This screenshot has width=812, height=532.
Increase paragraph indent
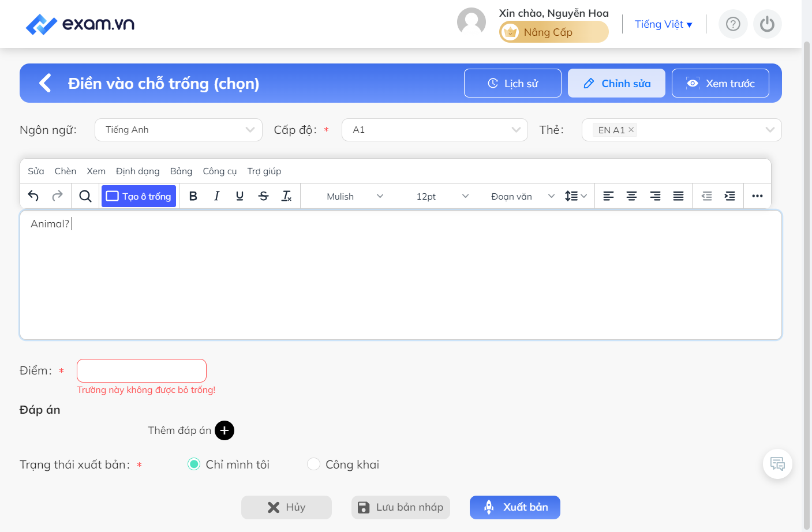click(x=730, y=196)
